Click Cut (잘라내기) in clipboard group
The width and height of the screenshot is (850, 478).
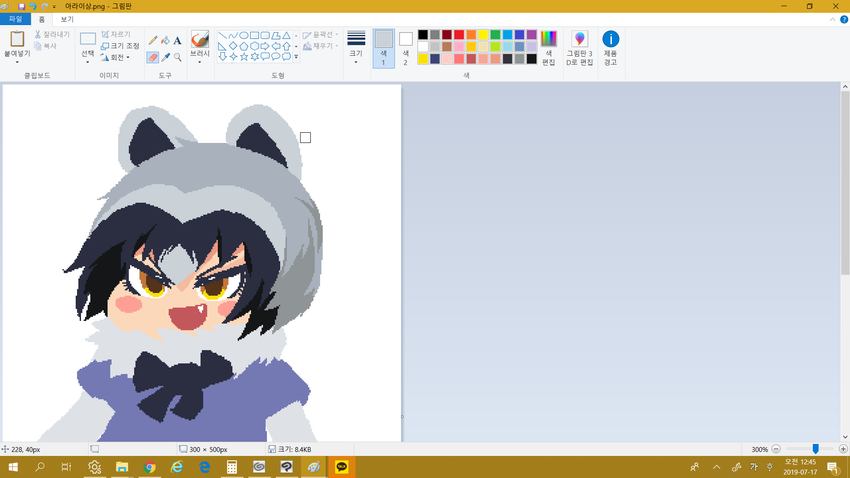coord(52,34)
